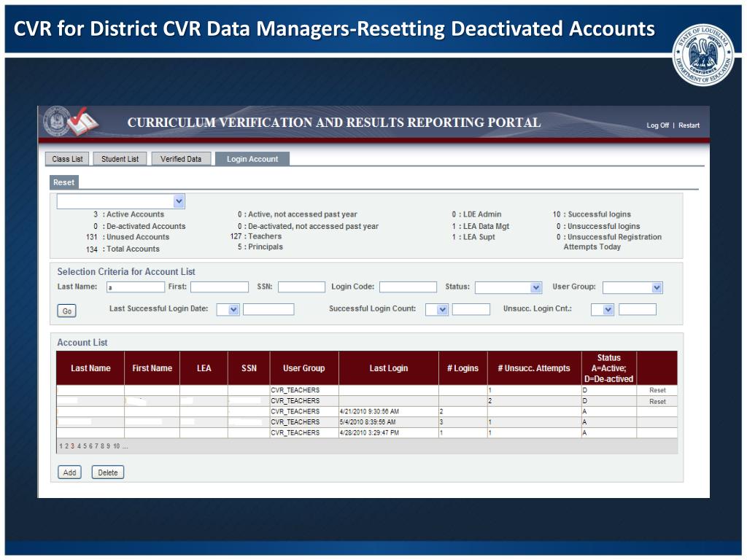Click into the First name field
The width and height of the screenshot is (747, 560).
[220, 287]
